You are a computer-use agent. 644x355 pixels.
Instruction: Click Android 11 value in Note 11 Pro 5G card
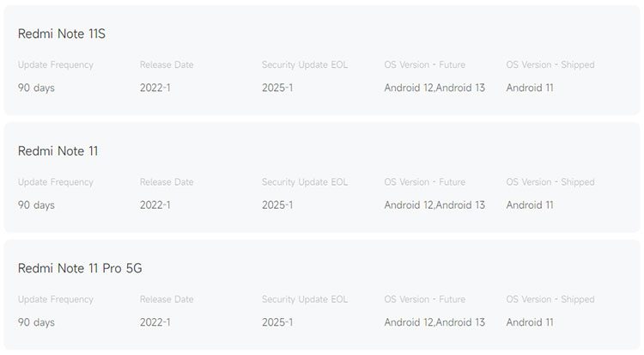(530, 322)
